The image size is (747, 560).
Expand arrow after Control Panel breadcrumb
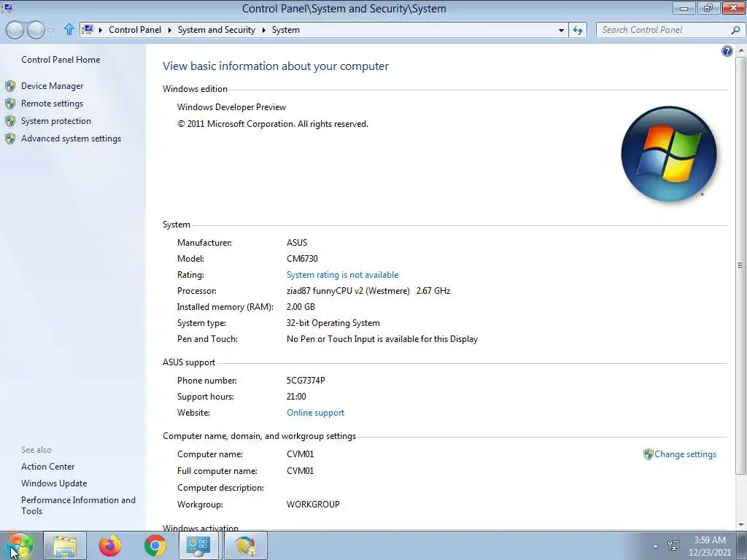[x=169, y=30]
